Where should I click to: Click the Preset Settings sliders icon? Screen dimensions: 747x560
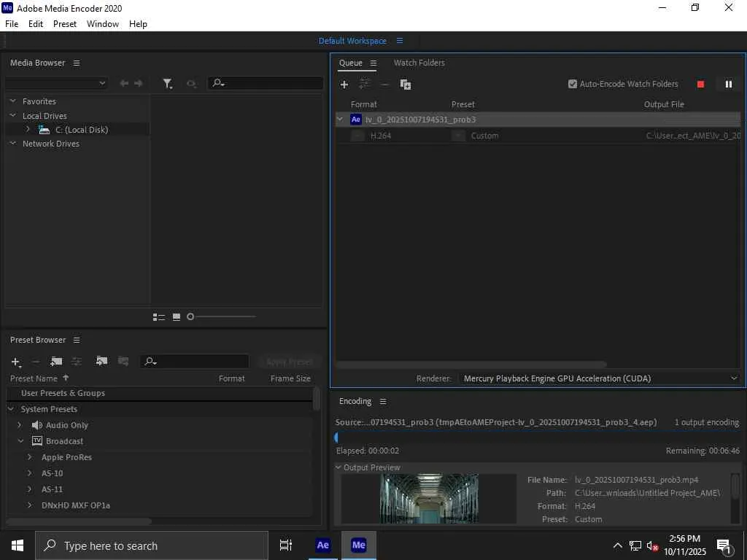[77, 362]
